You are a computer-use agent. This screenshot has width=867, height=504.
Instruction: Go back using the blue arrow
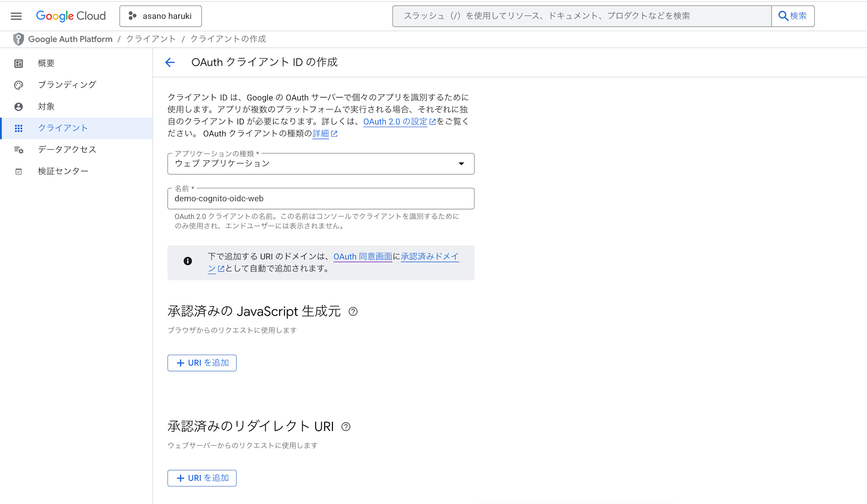coord(170,62)
